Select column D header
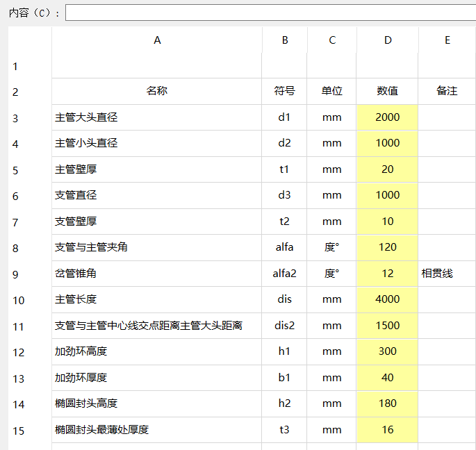The image size is (476, 450). 387,40
